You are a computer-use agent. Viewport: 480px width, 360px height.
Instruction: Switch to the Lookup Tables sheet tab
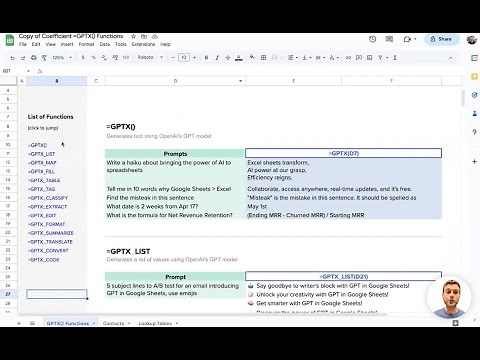point(155,323)
